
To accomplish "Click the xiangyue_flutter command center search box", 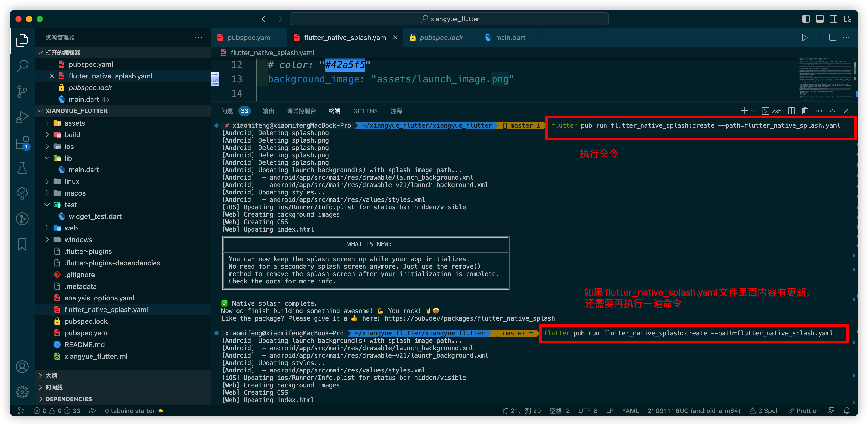I will [449, 19].
